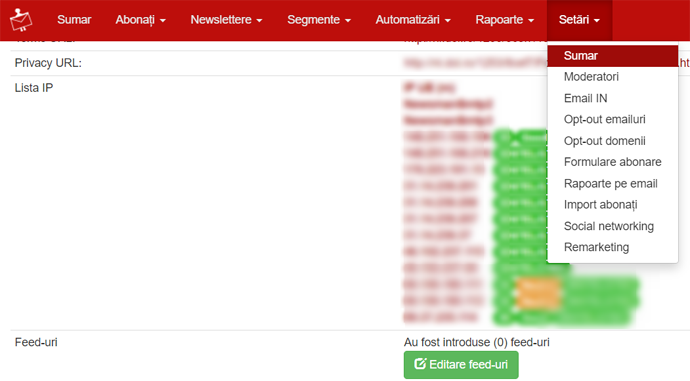The height and width of the screenshot is (381, 690).
Task: Click the edit pencil icon on feed button
Action: (420, 364)
